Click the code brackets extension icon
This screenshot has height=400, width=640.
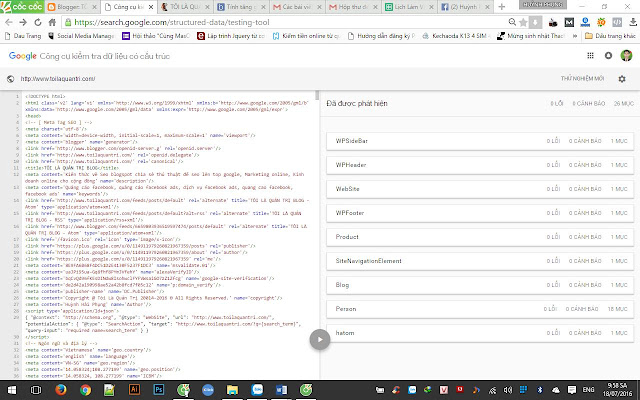coord(618,22)
